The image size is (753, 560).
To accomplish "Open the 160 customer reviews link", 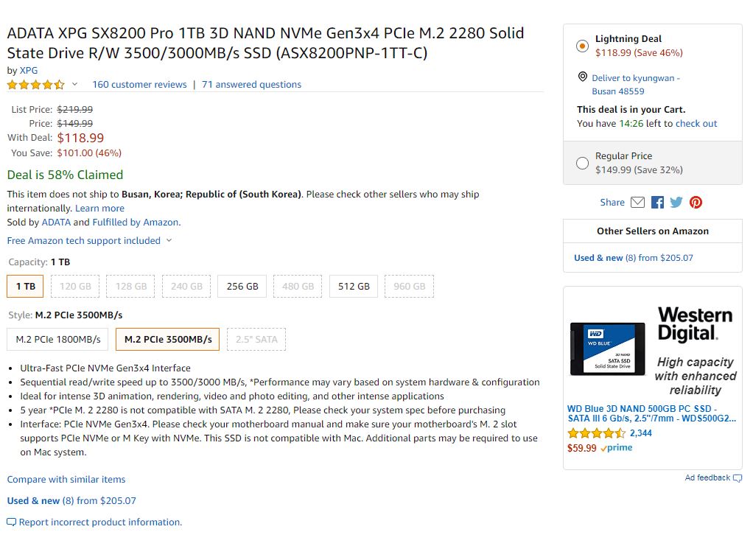I will point(139,85).
